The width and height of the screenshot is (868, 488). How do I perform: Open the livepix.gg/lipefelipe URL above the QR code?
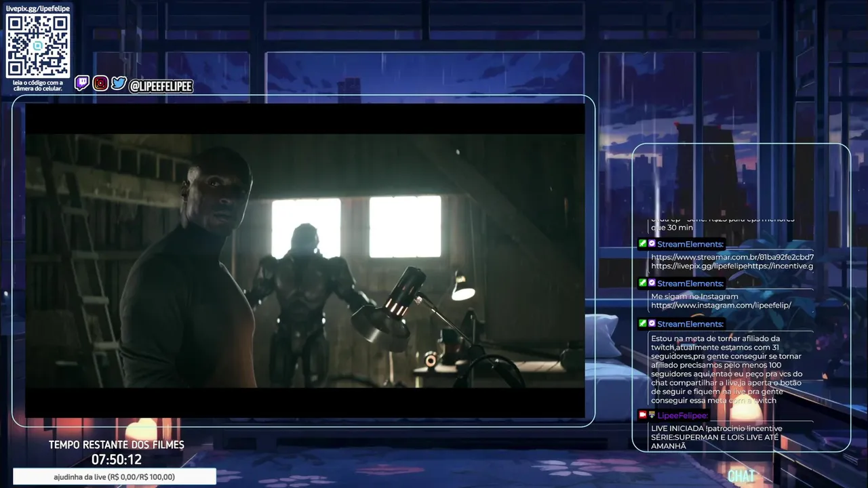point(38,8)
